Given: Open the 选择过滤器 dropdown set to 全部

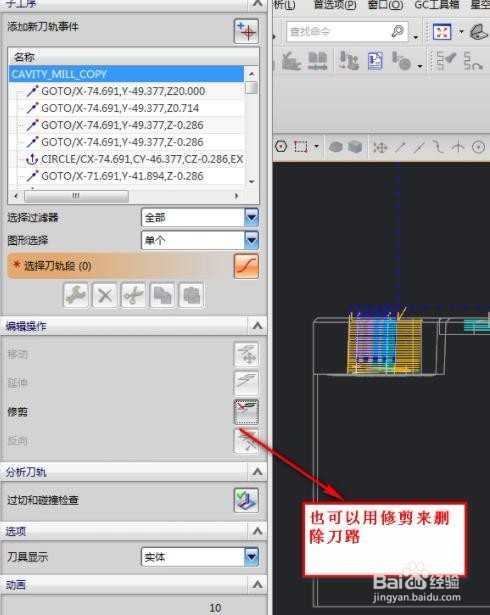Looking at the screenshot, I should [x=200, y=218].
